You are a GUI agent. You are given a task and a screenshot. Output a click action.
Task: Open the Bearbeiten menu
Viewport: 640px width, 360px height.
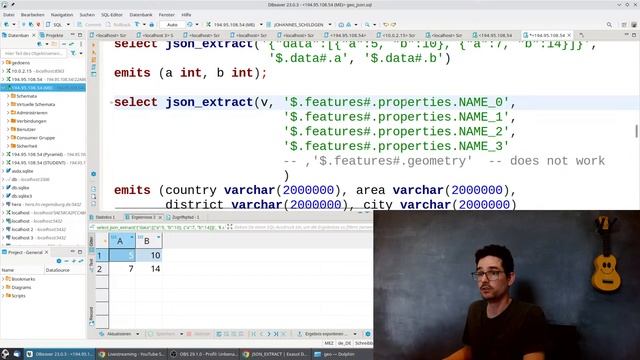(x=33, y=15)
